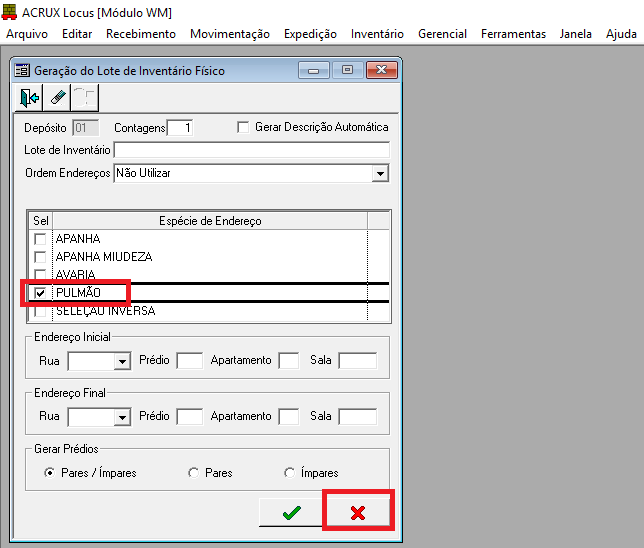The width and height of the screenshot is (644, 548).
Task: Cancel with the red X button
Action: (358, 512)
